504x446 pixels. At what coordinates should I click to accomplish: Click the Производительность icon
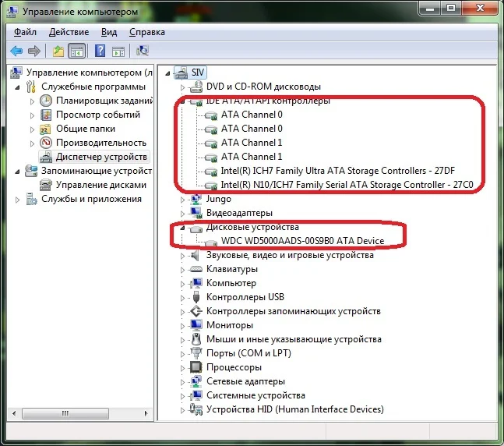(46, 143)
